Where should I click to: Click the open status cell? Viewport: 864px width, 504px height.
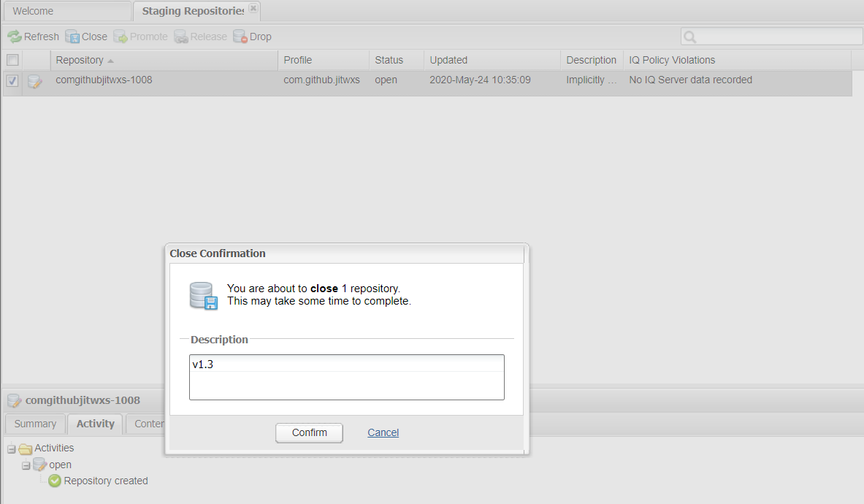(x=386, y=80)
